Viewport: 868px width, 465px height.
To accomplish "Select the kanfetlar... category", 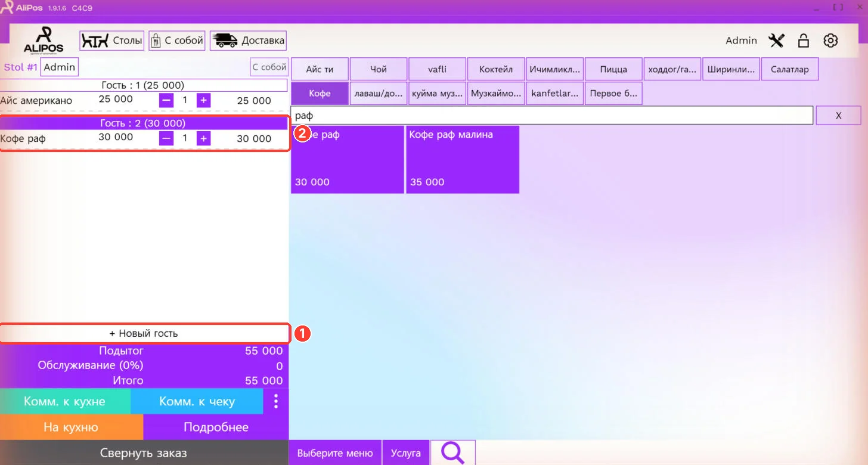I will [554, 94].
